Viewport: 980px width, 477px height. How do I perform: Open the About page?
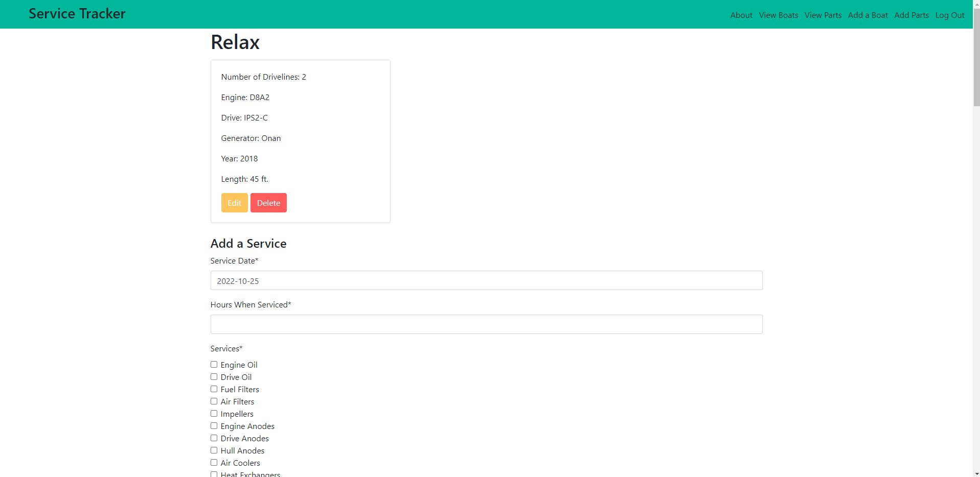(741, 15)
